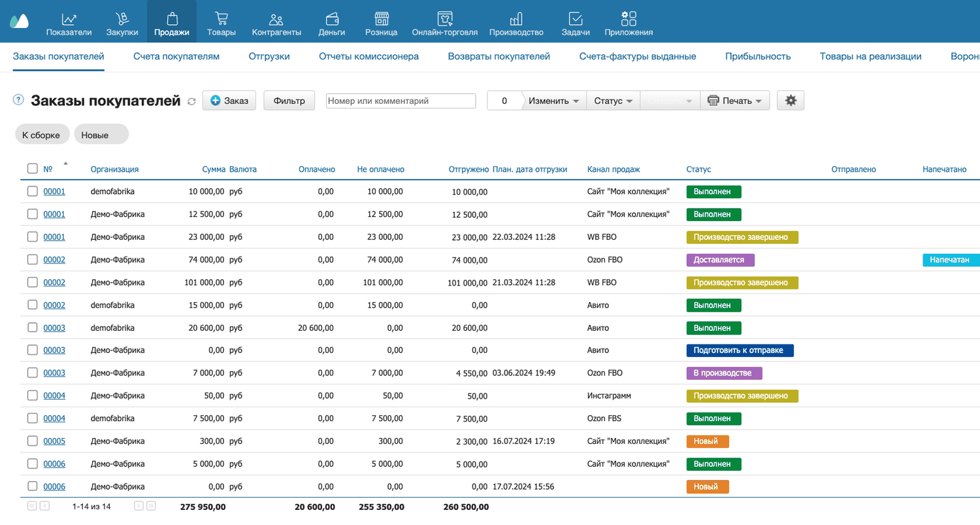Open the Товары cart icon
This screenshot has height=525, width=980.
pos(221,19)
